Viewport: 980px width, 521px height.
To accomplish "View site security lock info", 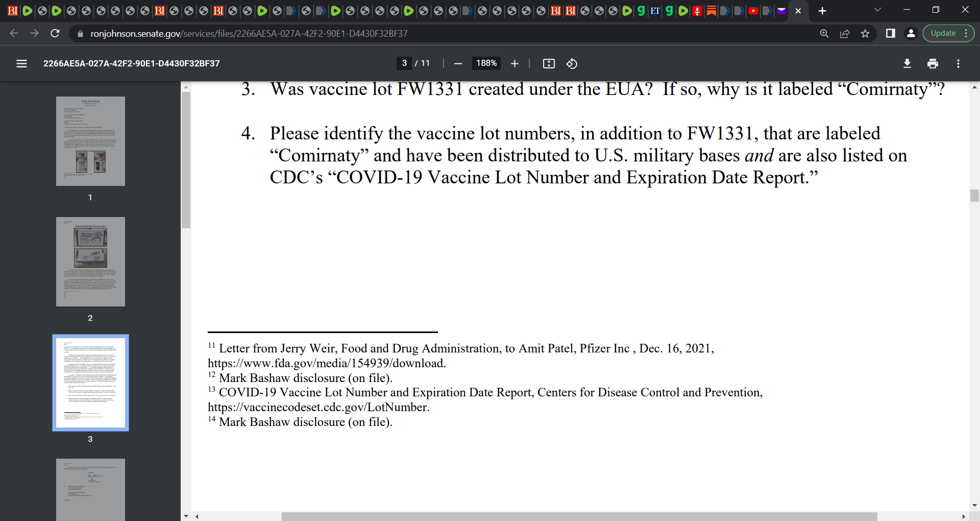I will click(80, 34).
